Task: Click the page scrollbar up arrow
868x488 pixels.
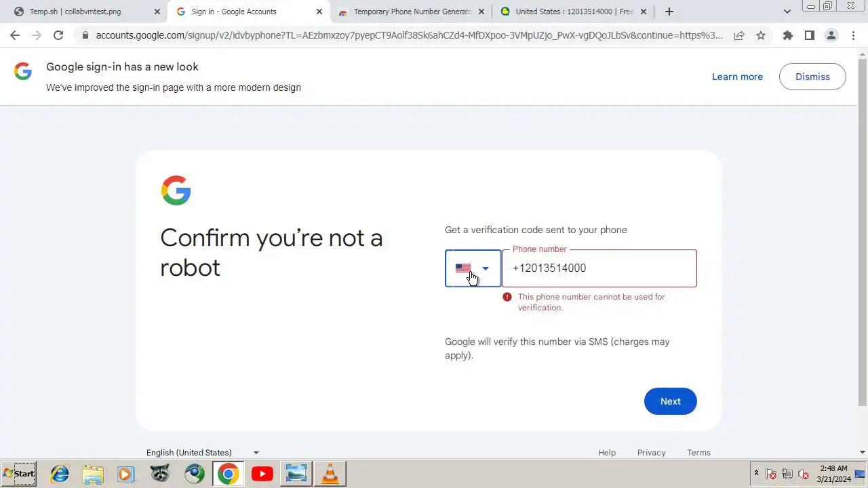Action: pyautogui.click(x=863, y=54)
